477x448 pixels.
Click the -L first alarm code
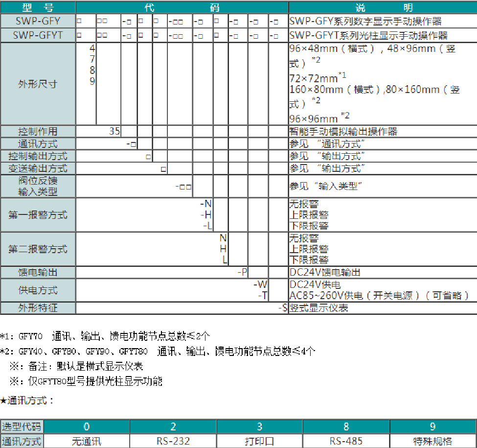207,226
